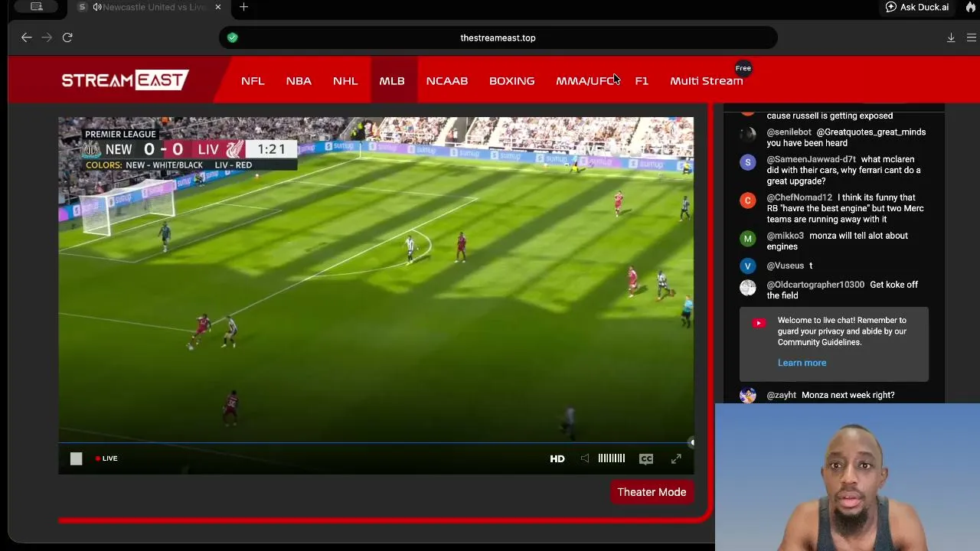
Task: Switch to Theater Mode
Action: (x=652, y=492)
